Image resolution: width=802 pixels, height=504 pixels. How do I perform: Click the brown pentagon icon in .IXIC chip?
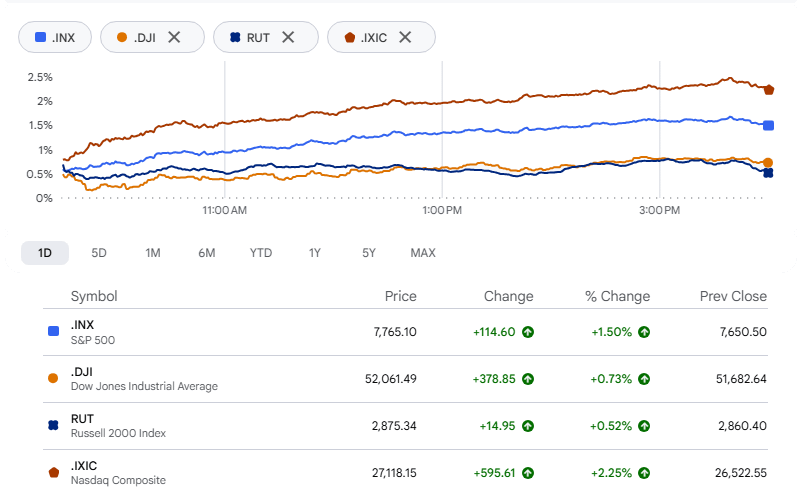click(x=350, y=37)
